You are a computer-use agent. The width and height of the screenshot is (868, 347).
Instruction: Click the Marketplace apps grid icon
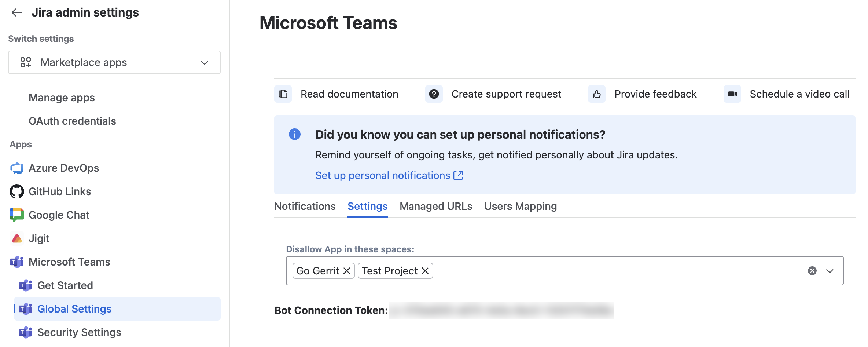26,62
